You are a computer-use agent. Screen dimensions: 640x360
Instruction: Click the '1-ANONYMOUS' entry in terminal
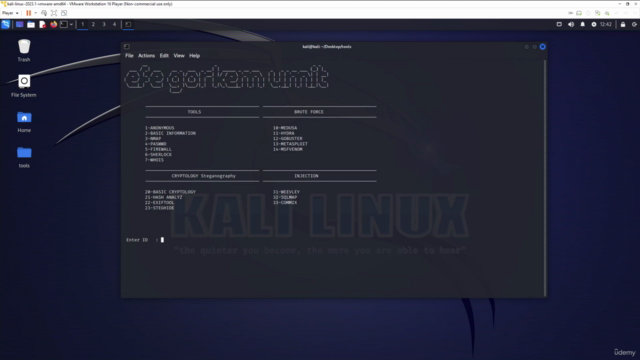(x=160, y=128)
